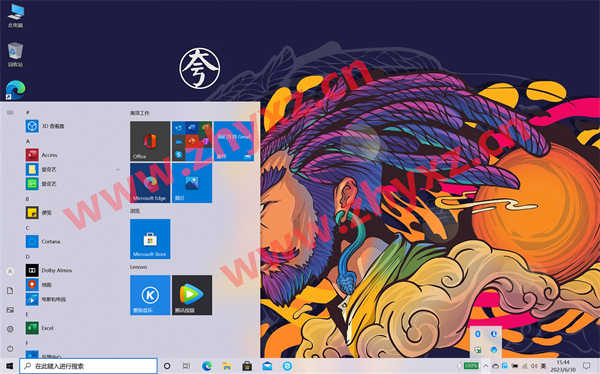Click the Power icon in Start sidebar
This screenshot has width=600, height=374.
coord(10,348)
